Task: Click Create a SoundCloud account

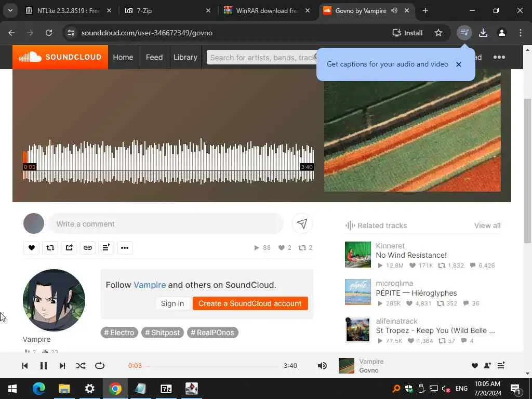Action: pyautogui.click(x=250, y=303)
